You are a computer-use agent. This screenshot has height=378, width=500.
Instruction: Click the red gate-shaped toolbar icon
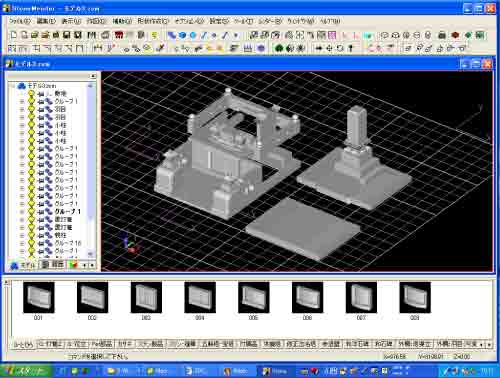(x=119, y=35)
